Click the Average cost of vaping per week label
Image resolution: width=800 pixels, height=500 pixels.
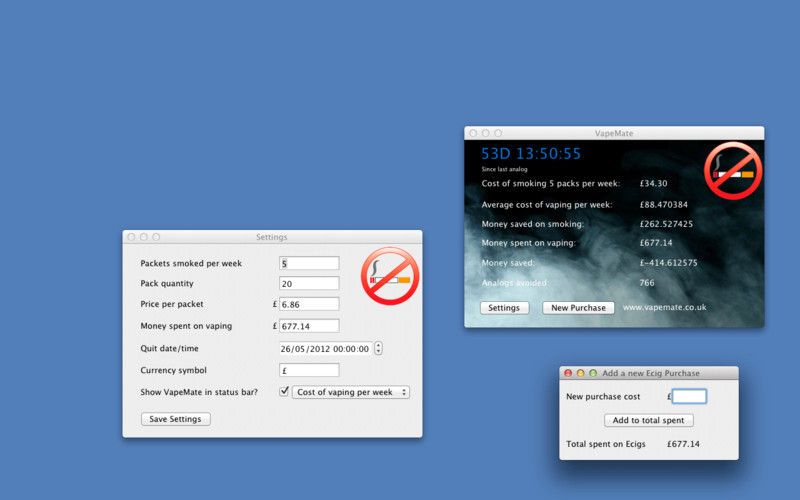coord(546,205)
